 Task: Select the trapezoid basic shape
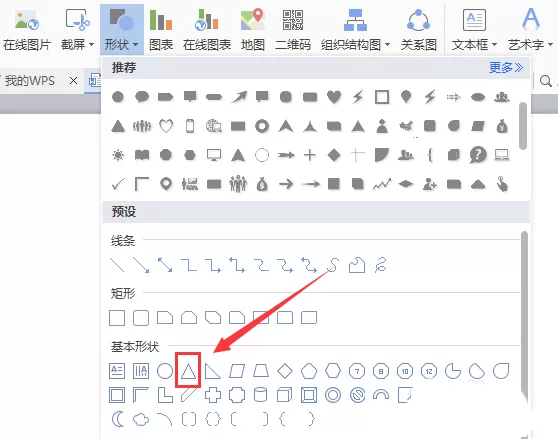(261, 371)
